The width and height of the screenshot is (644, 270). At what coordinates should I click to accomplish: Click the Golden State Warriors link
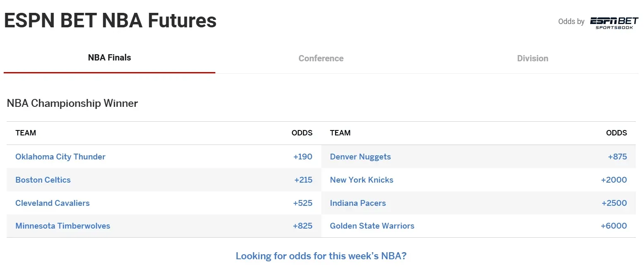pos(372,226)
